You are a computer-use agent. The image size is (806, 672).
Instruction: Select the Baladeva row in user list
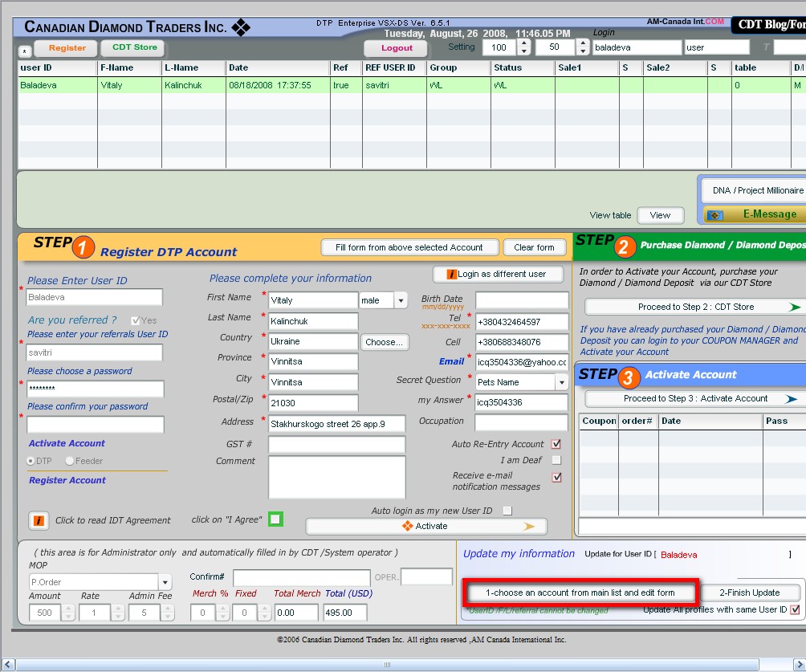411,85
